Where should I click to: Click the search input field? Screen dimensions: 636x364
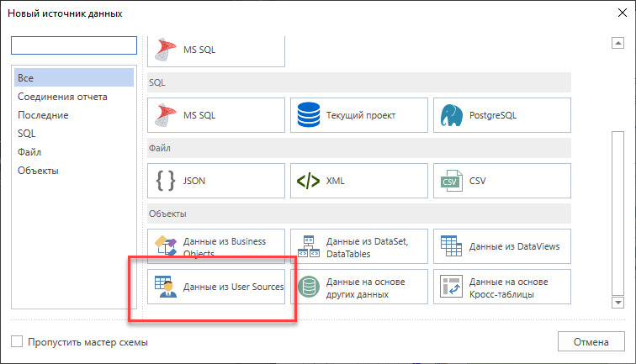click(73, 45)
